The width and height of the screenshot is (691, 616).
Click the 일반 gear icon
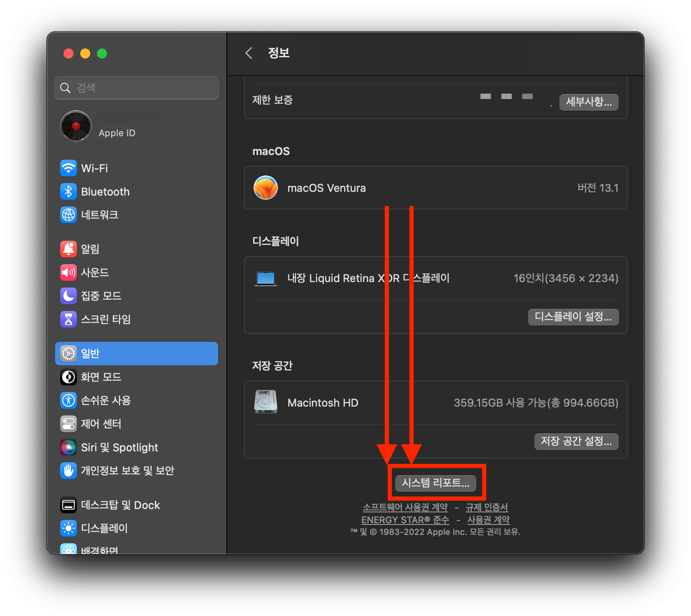(69, 354)
